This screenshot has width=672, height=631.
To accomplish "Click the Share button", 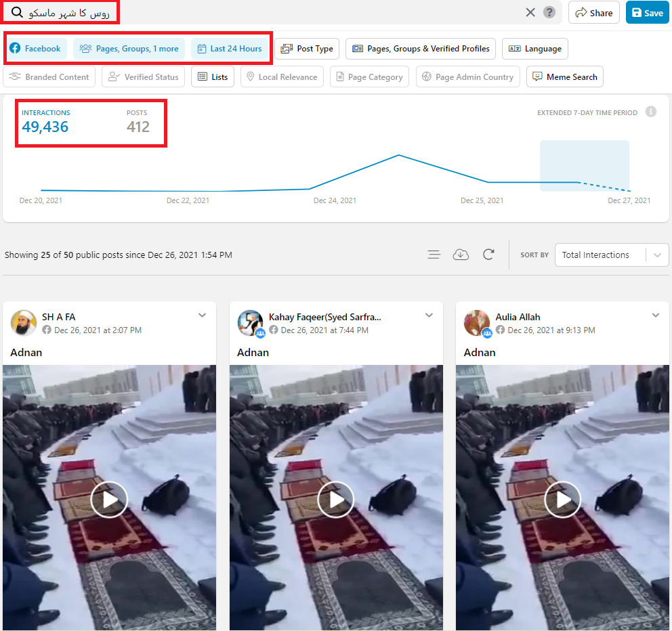I will [593, 13].
